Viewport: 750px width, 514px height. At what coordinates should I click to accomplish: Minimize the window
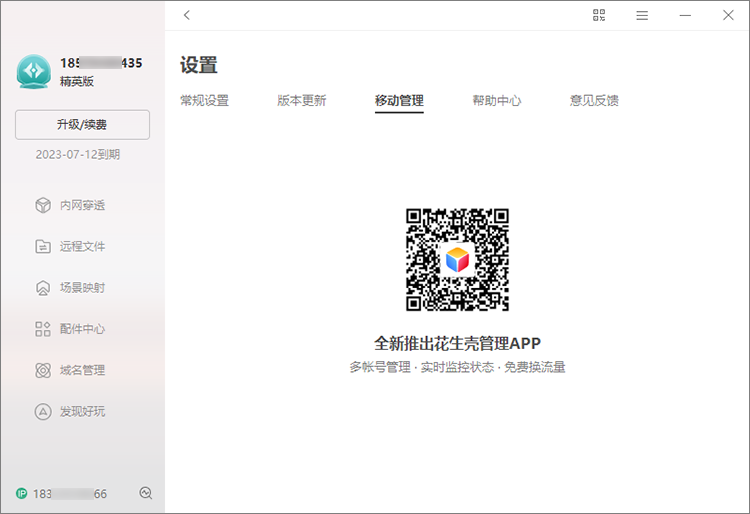[x=685, y=16]
